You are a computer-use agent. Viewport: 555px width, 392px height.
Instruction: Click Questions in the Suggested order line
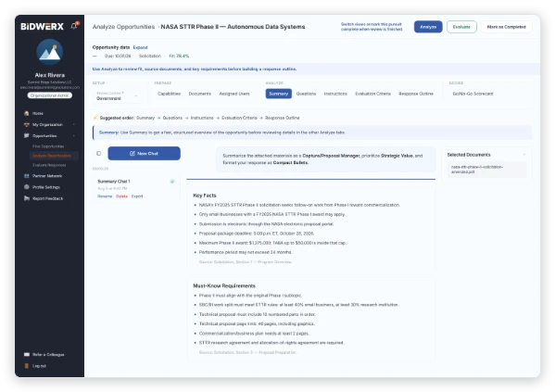point(172,118)
